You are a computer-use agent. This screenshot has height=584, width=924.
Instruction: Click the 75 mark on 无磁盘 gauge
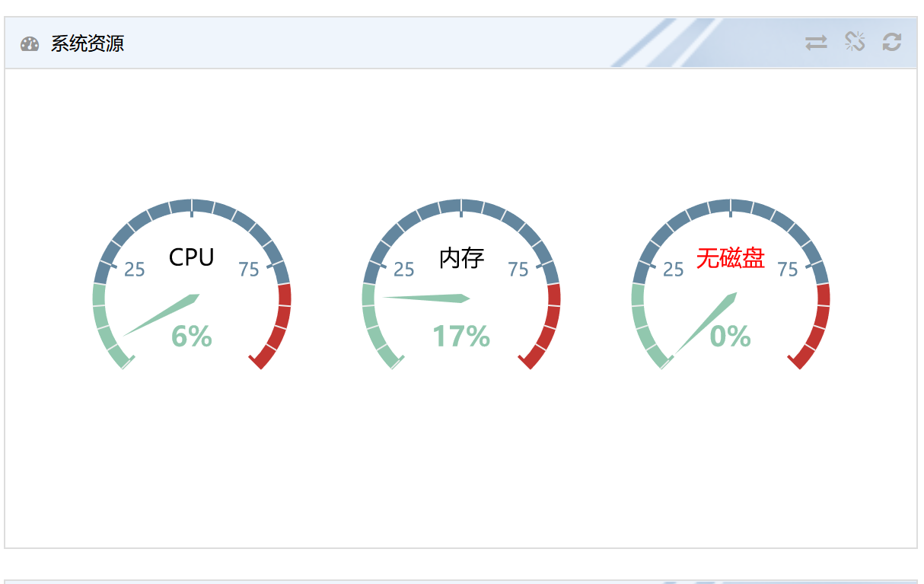788,270
